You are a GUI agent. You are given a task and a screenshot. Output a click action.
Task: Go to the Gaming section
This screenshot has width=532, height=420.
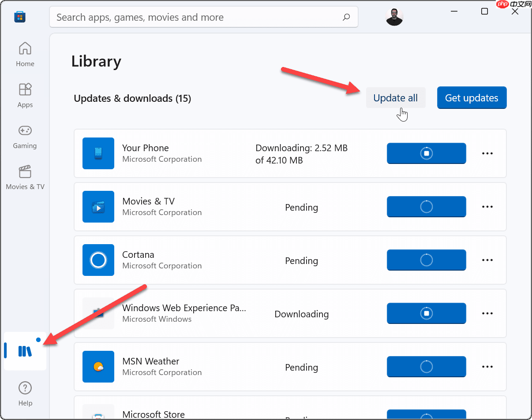pos(25,136)
